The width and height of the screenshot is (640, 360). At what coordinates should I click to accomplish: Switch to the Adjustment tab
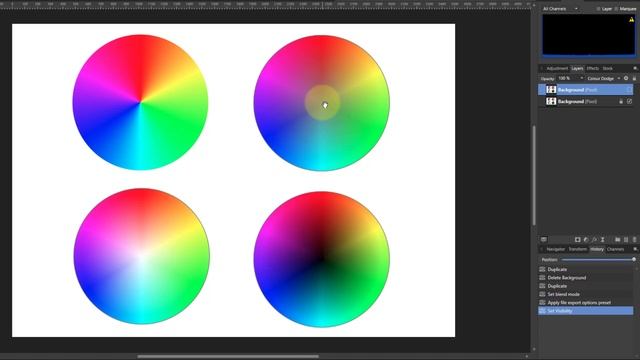pos(557,68)
